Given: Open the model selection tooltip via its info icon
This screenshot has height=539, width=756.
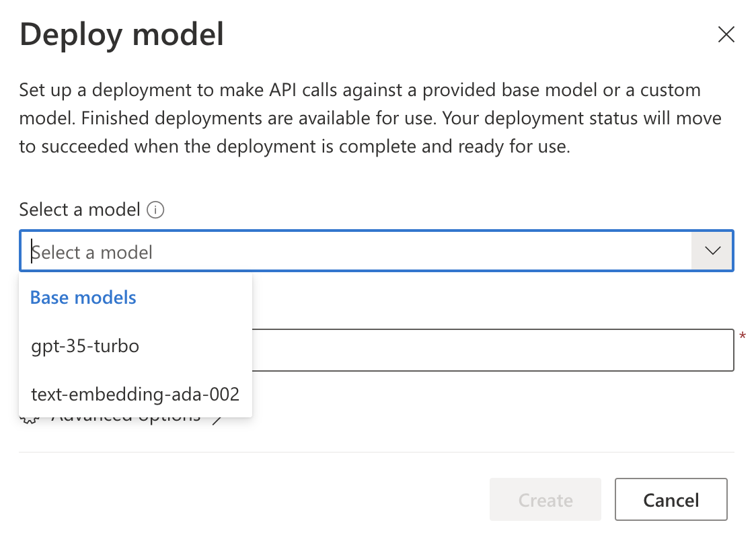Looking at the screenshot, I should point(155,210).
